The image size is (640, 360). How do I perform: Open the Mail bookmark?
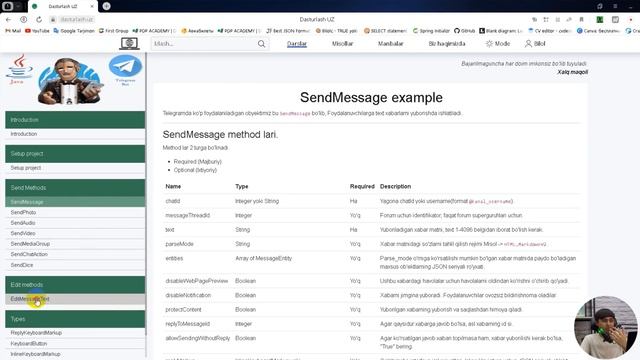click(13, 31)
